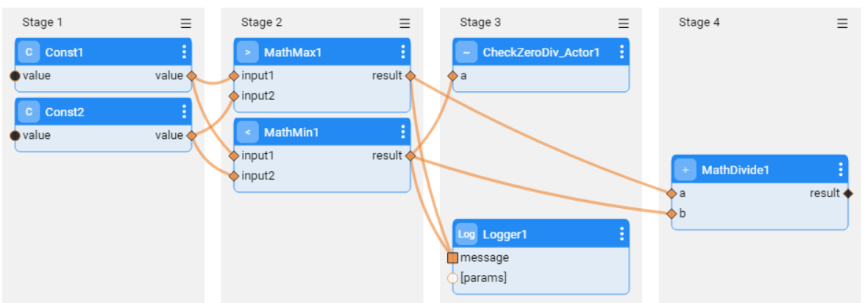Click the Logger1 [params] circle port
Viewport: 868px width, 303px height.
452,278
